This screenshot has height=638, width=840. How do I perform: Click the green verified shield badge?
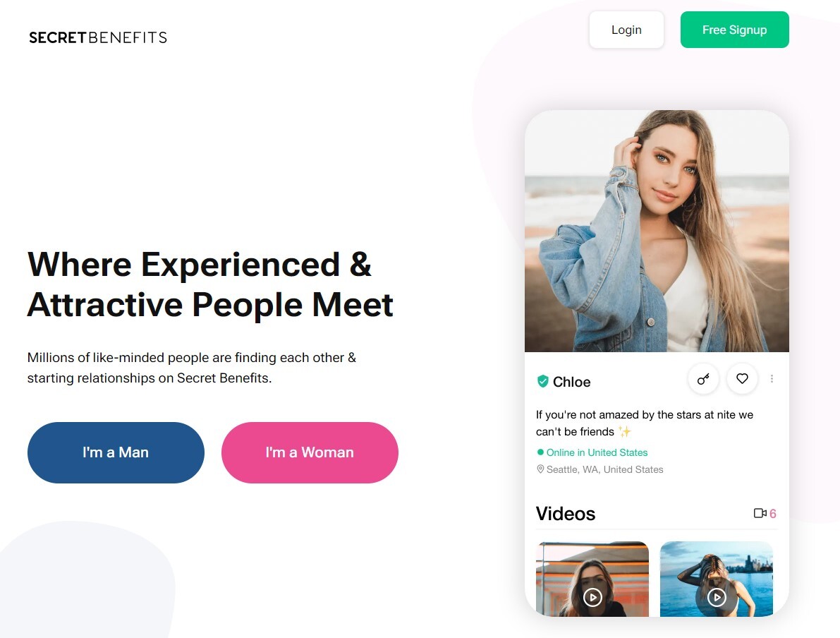542,381
